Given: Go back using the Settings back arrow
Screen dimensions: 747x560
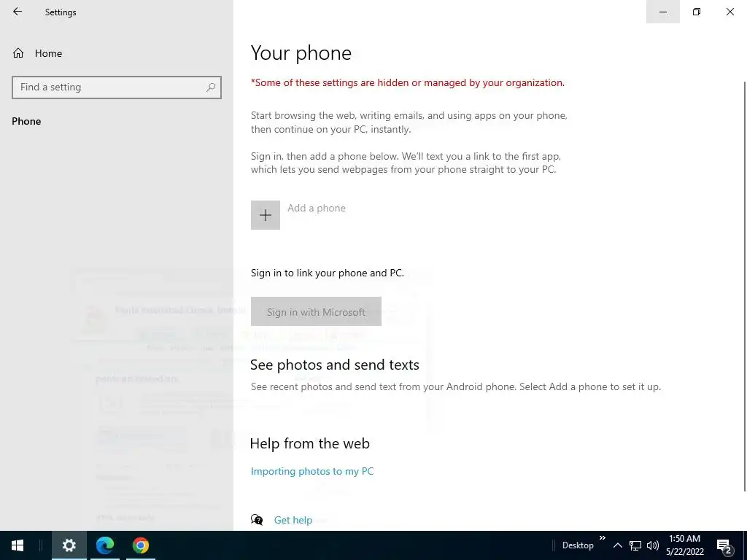Looking at the screenshot, I should click(18, 12).
